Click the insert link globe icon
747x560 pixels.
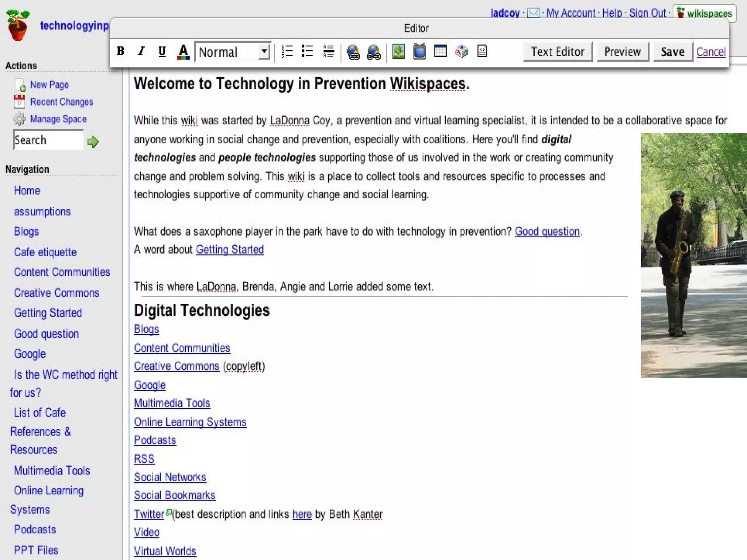click(353, 52)
